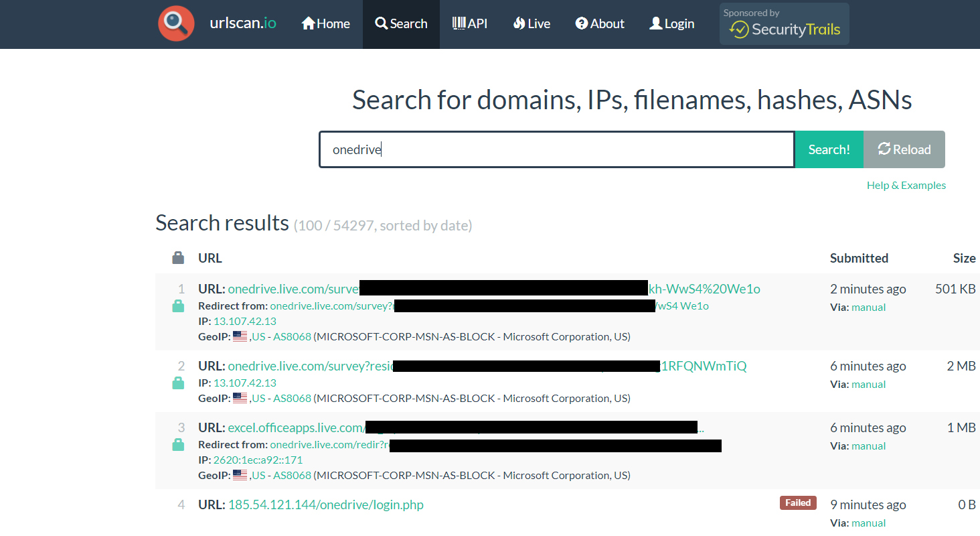Click the US flag icon in result 2
This screenshot has width=980, height=536.
[x=240, y=398]
